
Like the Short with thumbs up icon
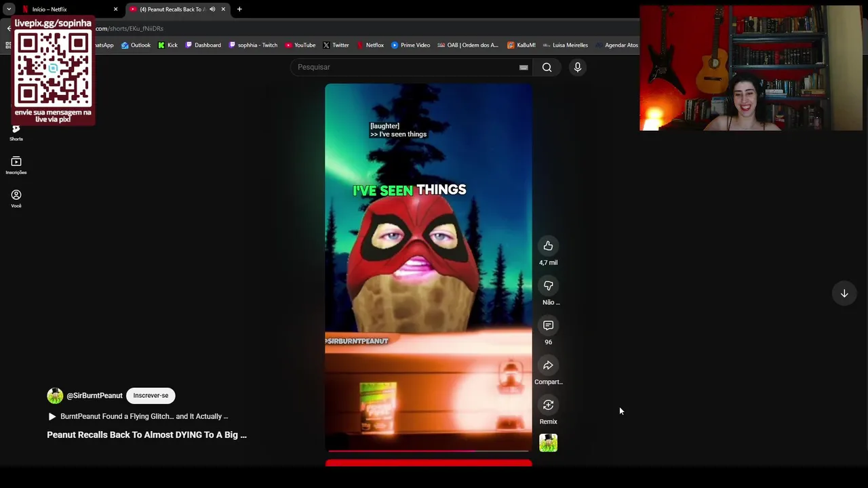[x=548, y=246]
